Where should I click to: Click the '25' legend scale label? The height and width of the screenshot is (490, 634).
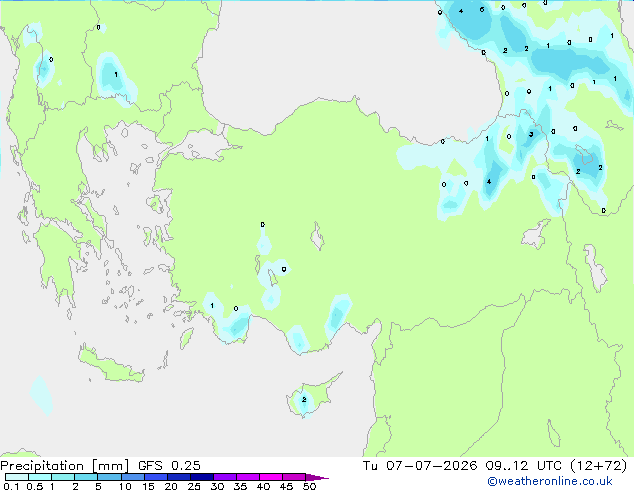pos(194,486)
